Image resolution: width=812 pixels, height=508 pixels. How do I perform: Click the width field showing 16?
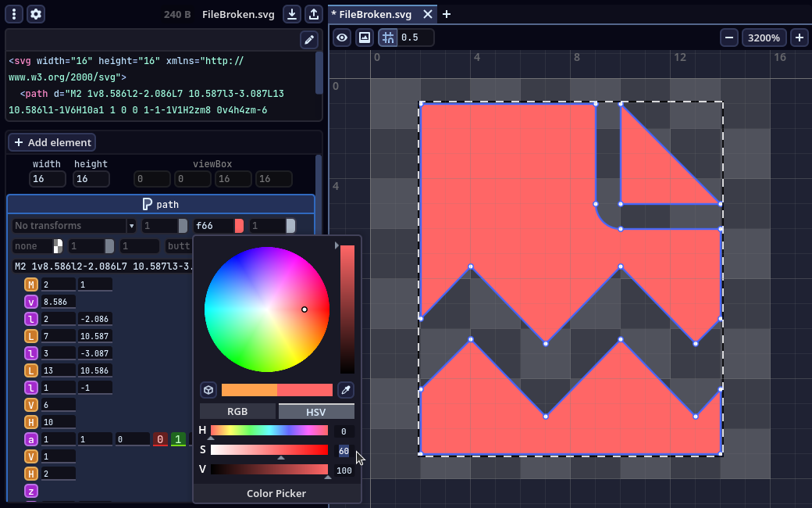tap(47, 179)
